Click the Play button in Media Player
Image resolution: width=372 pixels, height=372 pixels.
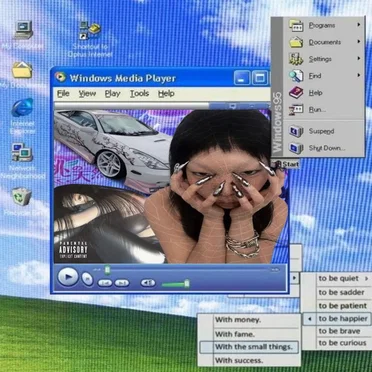68,277
